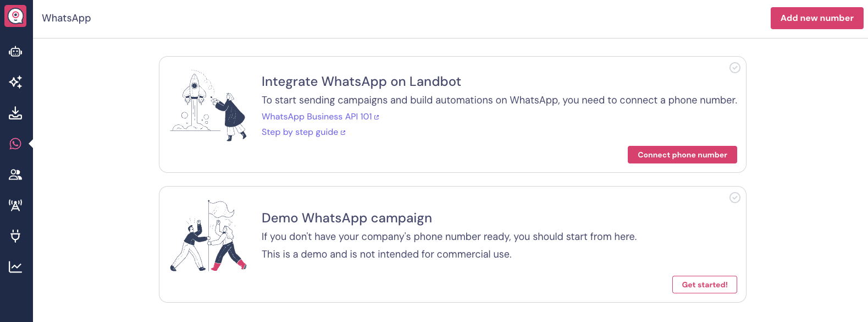Screen dimensions: 868x322
Task: Open the analytics line chart icon
Action: (15, 267)
